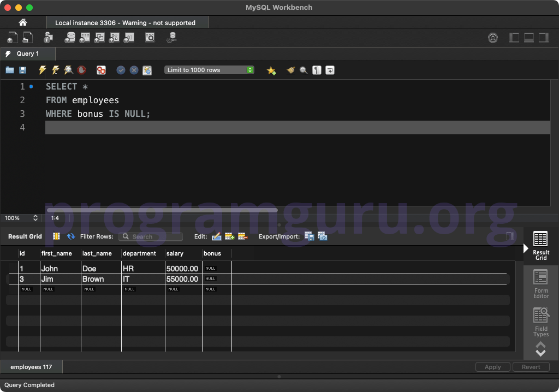Add query to favorites star icon

pyautogui.click(x=271, y=70)
